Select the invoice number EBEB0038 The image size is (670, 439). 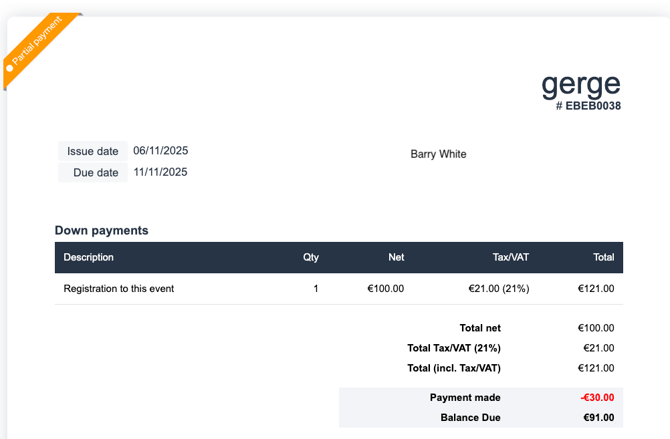(588, 106)
